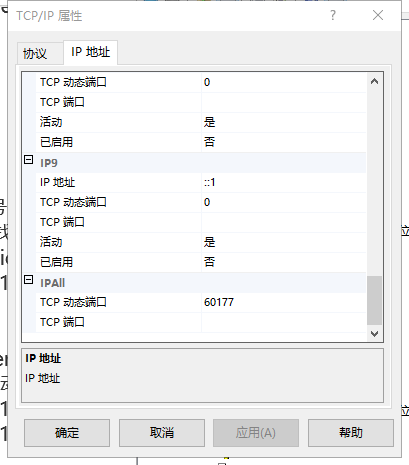This screenshot has width=409, height=465.
Task: Click the 确定 button
Action: pyautogui.click(x=67, y=433)
